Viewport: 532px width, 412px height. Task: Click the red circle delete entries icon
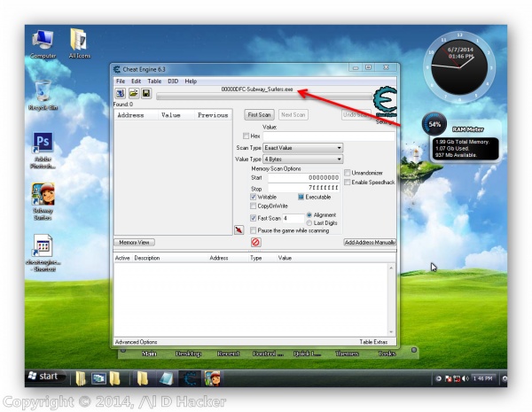(x=256, y=242)
